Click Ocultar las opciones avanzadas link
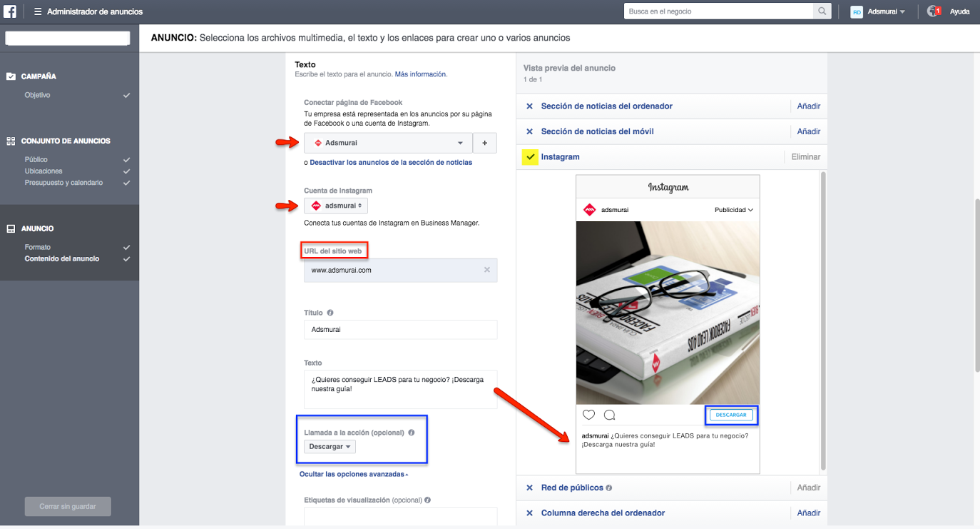This screenshot has width=980, height=529. pos(352,473)
